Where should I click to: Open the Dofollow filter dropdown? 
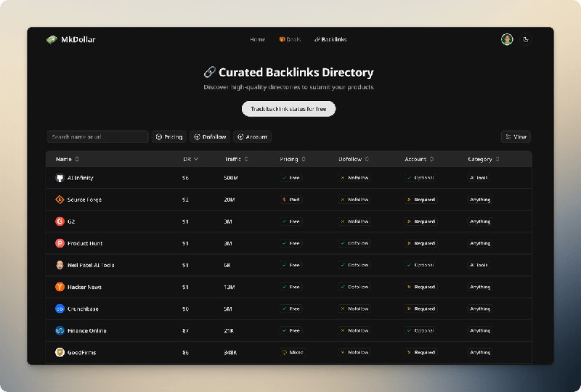[209, 136]
